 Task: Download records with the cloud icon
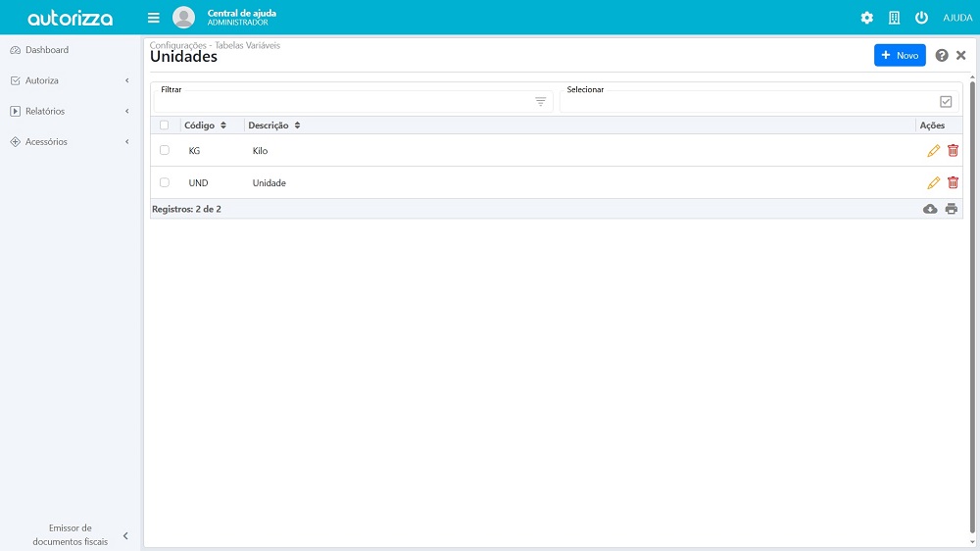pos(930,209)
